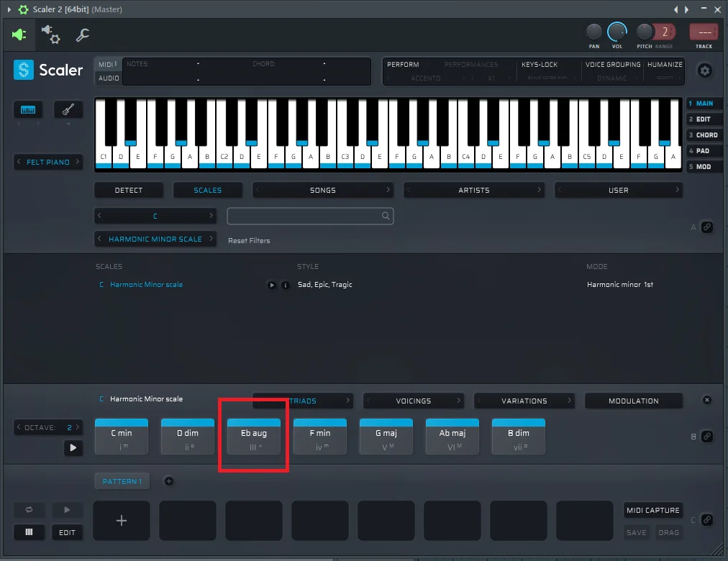Viewport: 728px width, 561px height.
Task: Add a new pattern with plus icon
Action: point(169,481)
